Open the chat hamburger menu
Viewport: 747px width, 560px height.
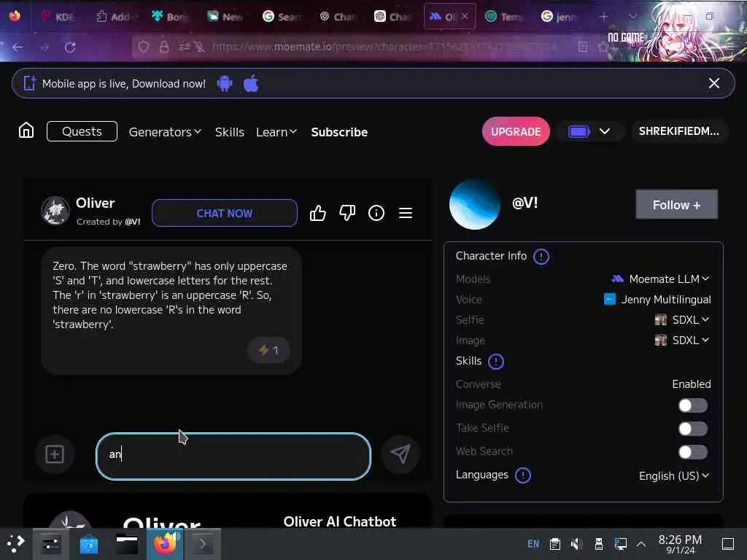click(406, 213)
